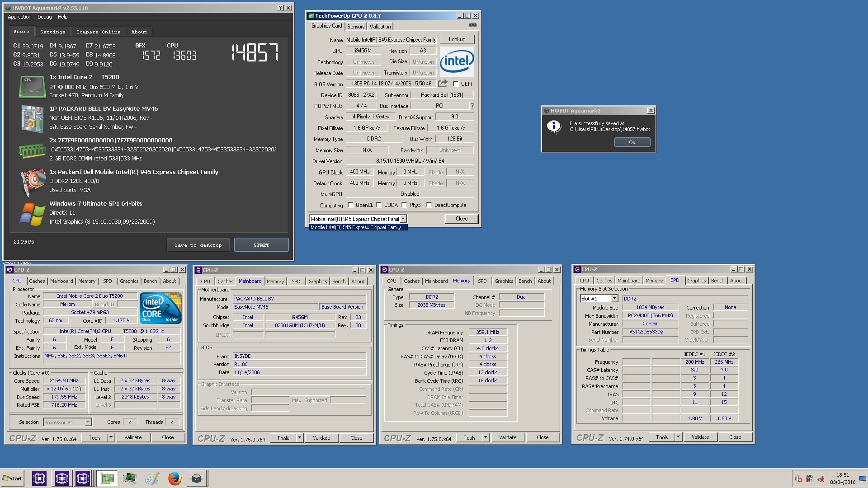Click the Bus Interface question mark icon
Image resolution: width=868 pixels, height=488 pixels.
(472, 106)
